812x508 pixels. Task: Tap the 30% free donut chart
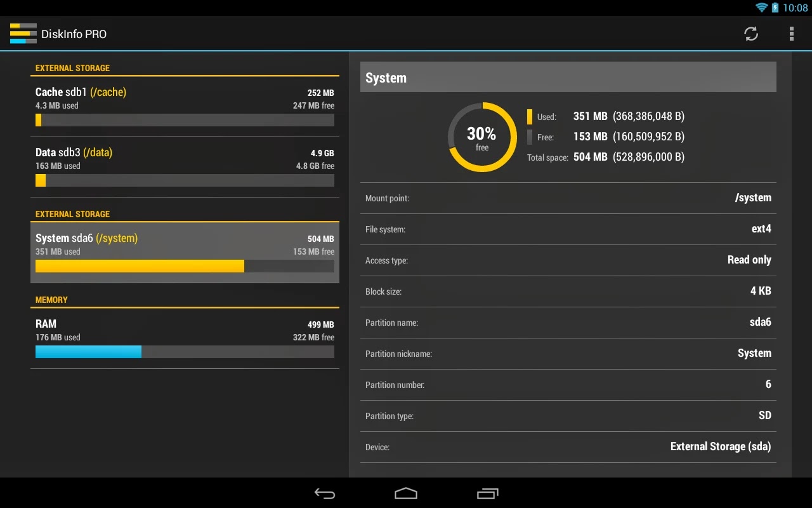481,135
